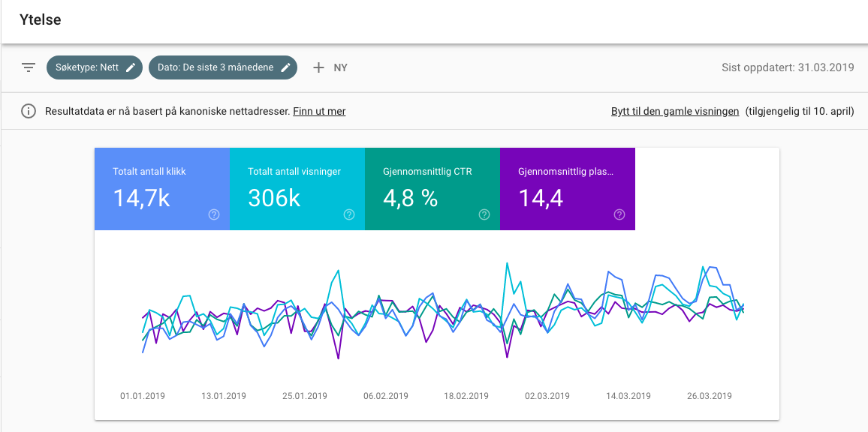The image size is (868, 432).
Task: Open help icon on Gjennomsnittlig CTR card
Action: point(484,214)
